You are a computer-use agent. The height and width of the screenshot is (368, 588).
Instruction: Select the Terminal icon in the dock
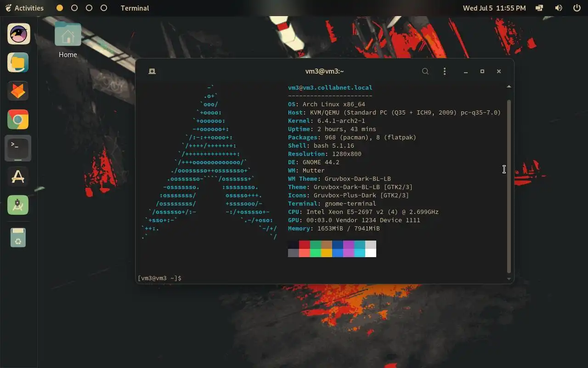click(x=18, y=148)
